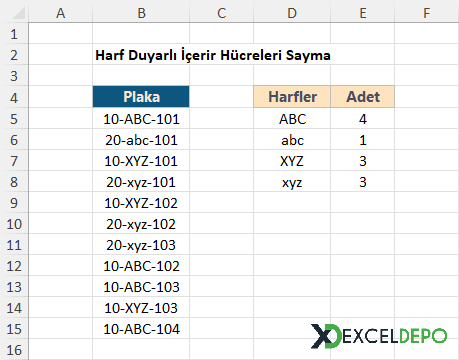Select row 6 header
Image resolution: width=459 pixels, height=360 pixels.
click(14, 140)
